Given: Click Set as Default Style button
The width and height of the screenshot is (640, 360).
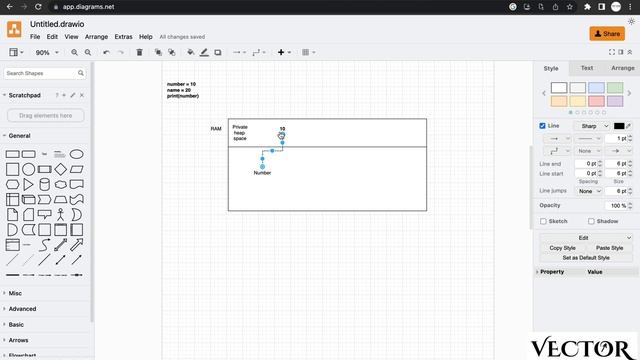Looking at the screenshot, I should coord(586,258).
